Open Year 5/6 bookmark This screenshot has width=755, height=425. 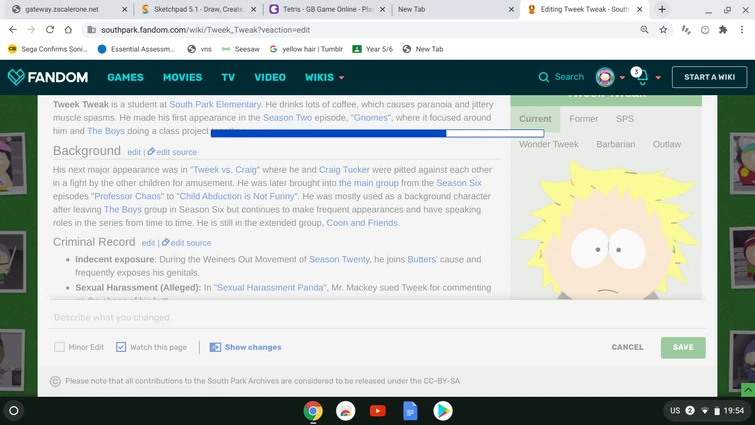tap(373, 49)
